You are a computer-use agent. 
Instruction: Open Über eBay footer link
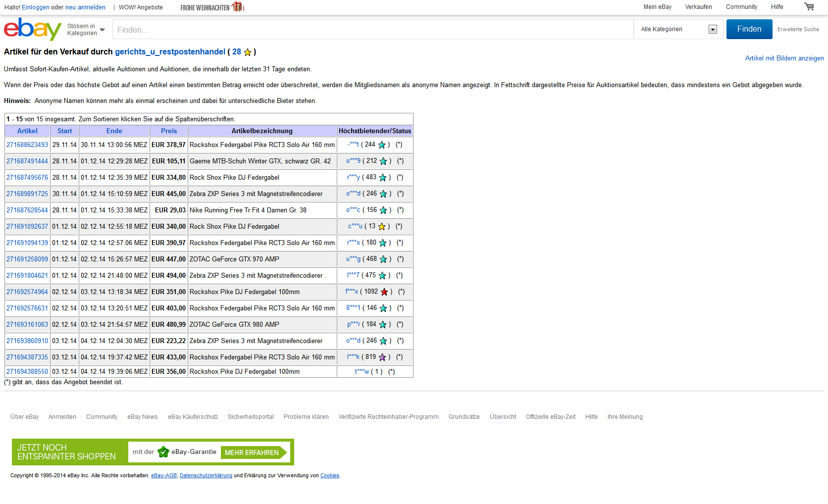25,417
